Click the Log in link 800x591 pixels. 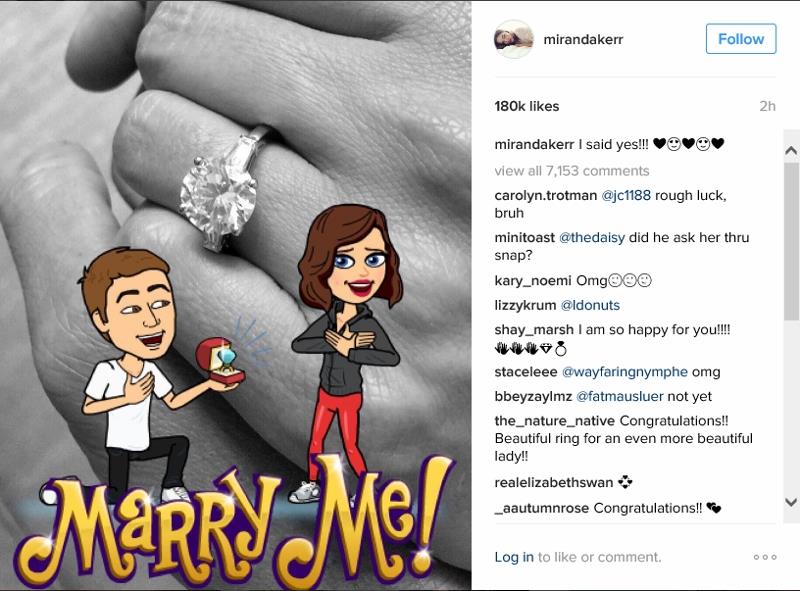(x=514, y=557)
